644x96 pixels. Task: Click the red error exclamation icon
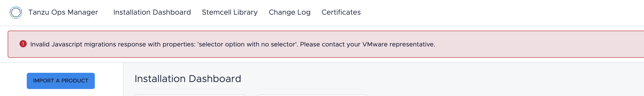23,44
